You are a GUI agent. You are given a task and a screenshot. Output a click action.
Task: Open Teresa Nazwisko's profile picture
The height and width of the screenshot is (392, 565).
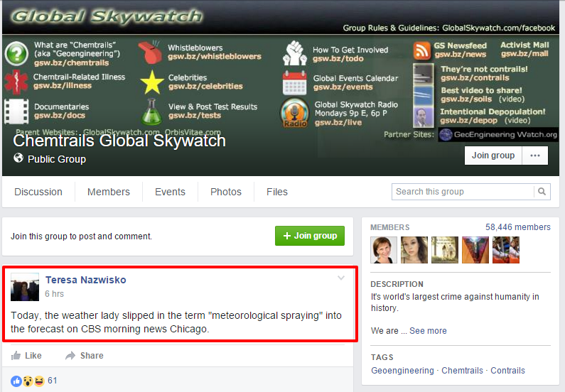[25, 287]
